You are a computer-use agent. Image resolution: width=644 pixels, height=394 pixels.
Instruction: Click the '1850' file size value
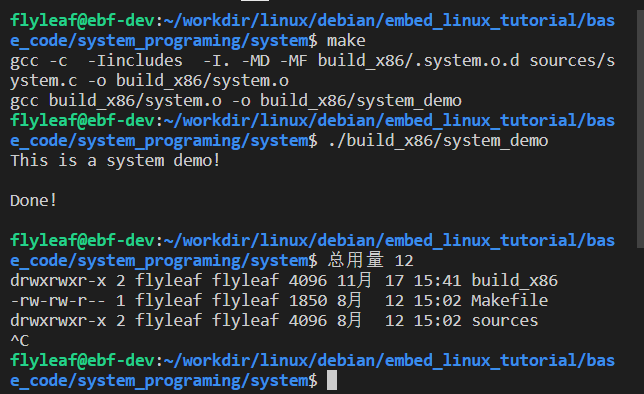308,301
